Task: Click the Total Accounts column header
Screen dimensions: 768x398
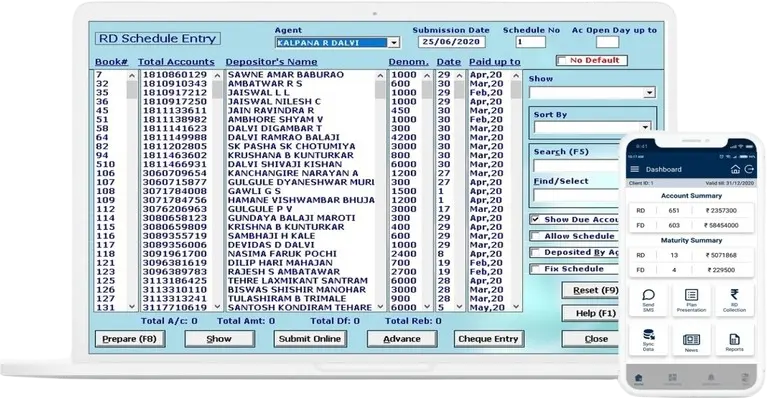Action: pyautogui.click(x=176, y=62)
